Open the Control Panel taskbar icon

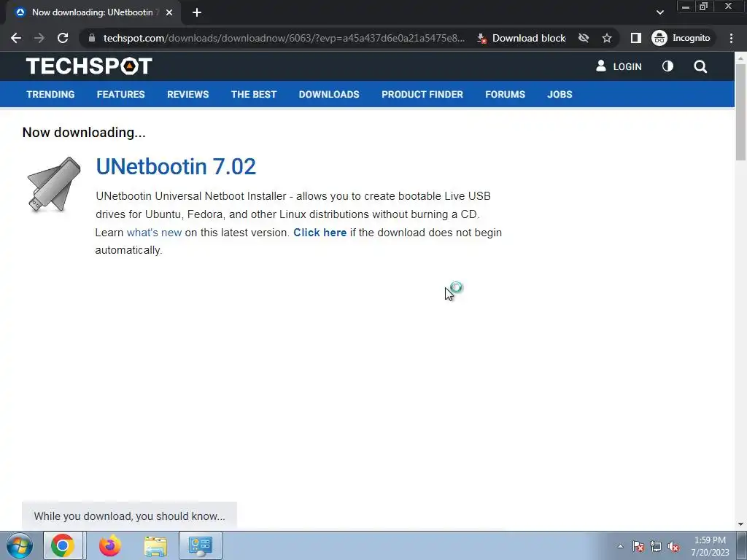point(200,545)
